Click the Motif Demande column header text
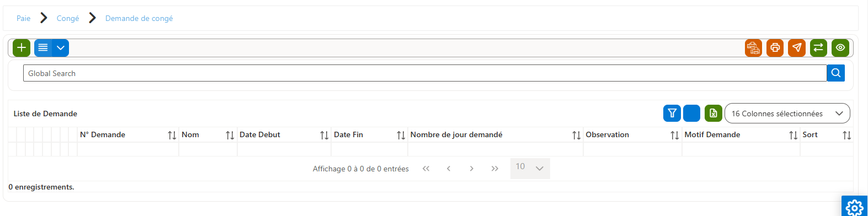Viewport: 868px width, 216px height. point(712,134)
